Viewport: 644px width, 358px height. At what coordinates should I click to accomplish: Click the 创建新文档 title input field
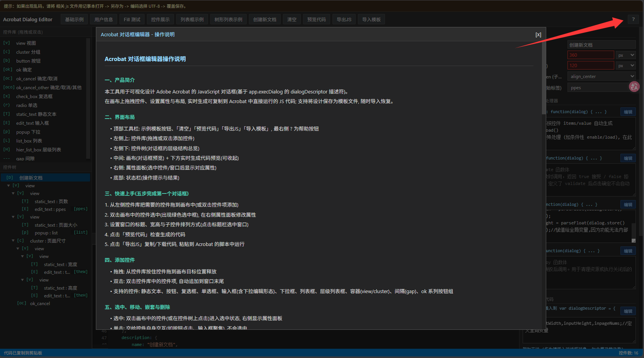(601, 45)
